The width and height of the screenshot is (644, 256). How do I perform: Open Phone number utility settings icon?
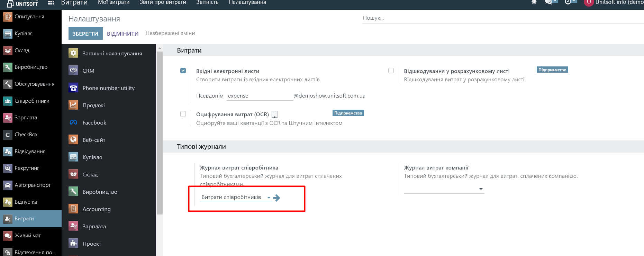click(73, 88)
